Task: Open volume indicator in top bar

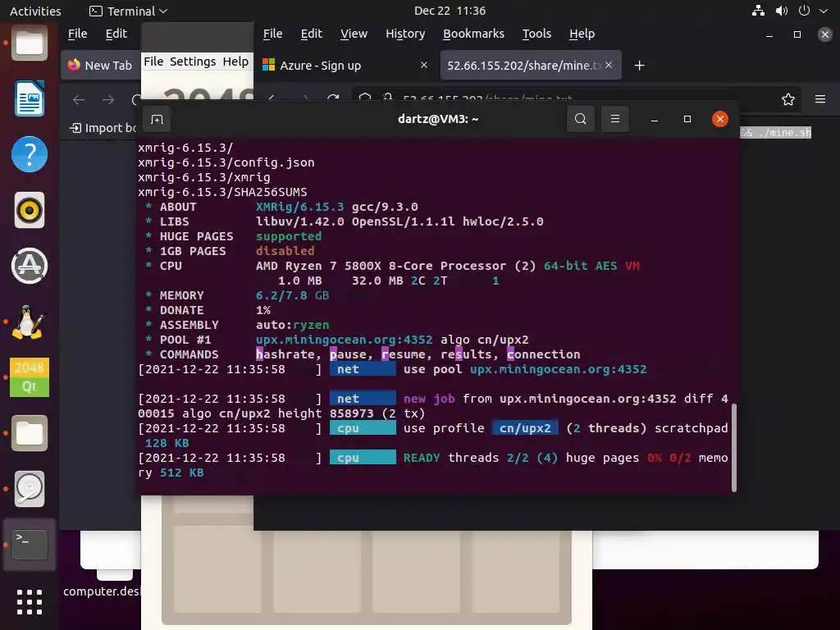Action: (782, 11)
